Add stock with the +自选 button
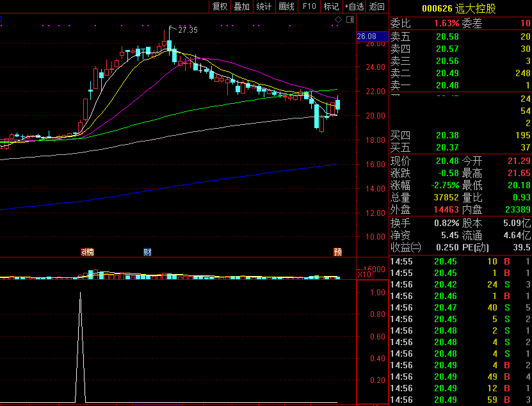532x406 pixels. click(x=354, y=6)
